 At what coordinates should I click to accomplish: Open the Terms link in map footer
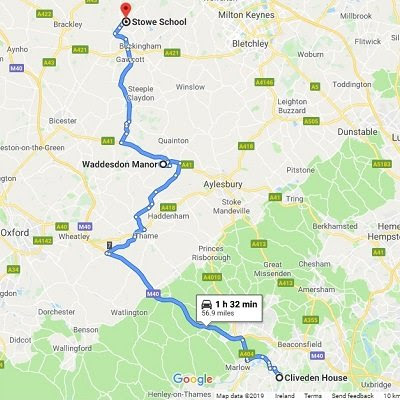(x=313, y=396)
